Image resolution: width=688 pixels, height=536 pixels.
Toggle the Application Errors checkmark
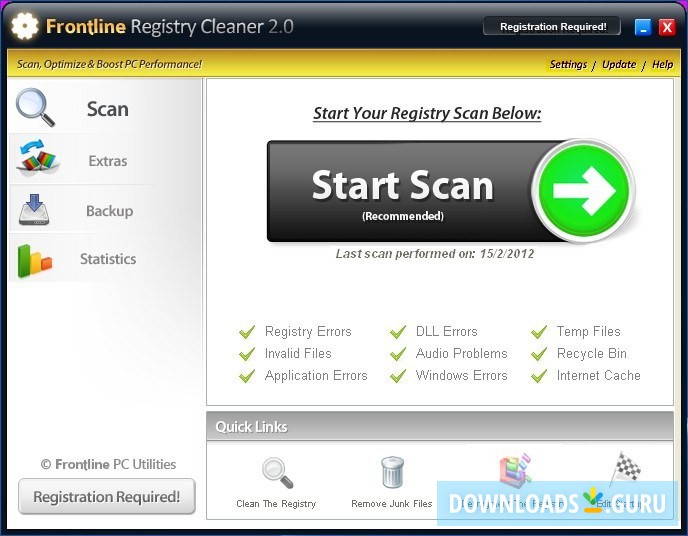(x=247, y=376)
